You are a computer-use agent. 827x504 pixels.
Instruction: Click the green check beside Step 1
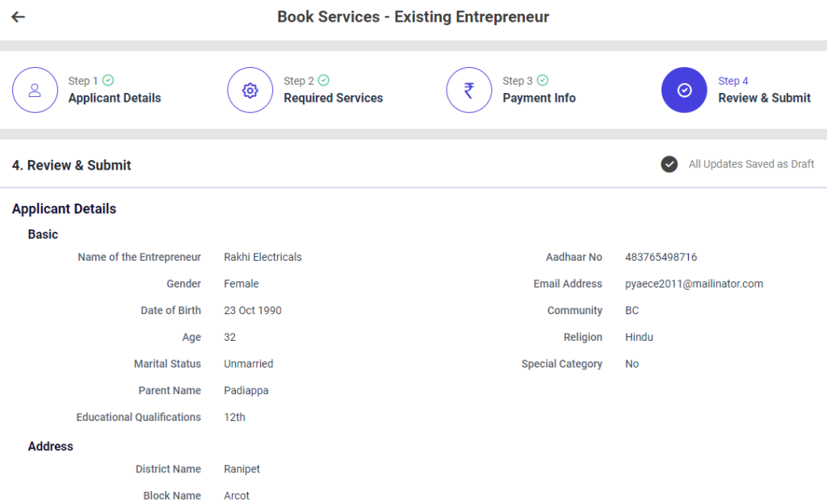pos(108,81)
